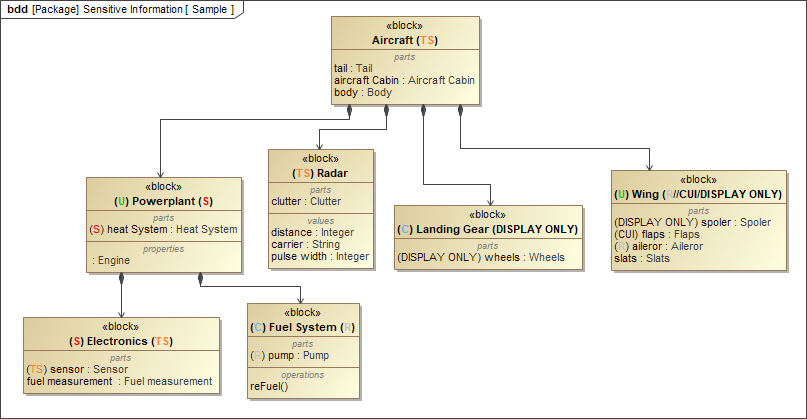Image resolution: width=807 pixels, height=419 pixels.
Task: Click the «block» stereotype on Aircraft
Action: pyautogui.click(x=405, y=26)
